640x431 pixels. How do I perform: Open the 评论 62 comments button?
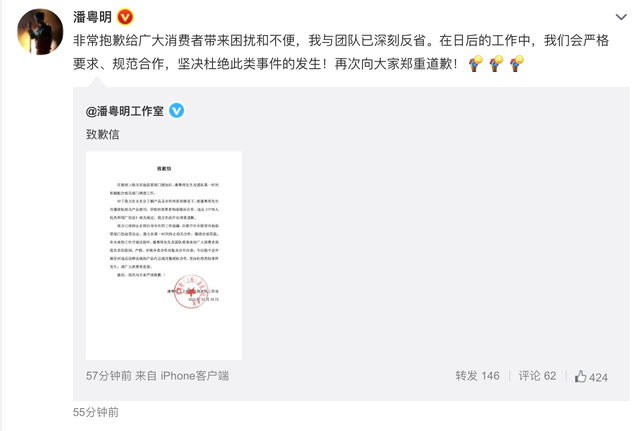537,376
